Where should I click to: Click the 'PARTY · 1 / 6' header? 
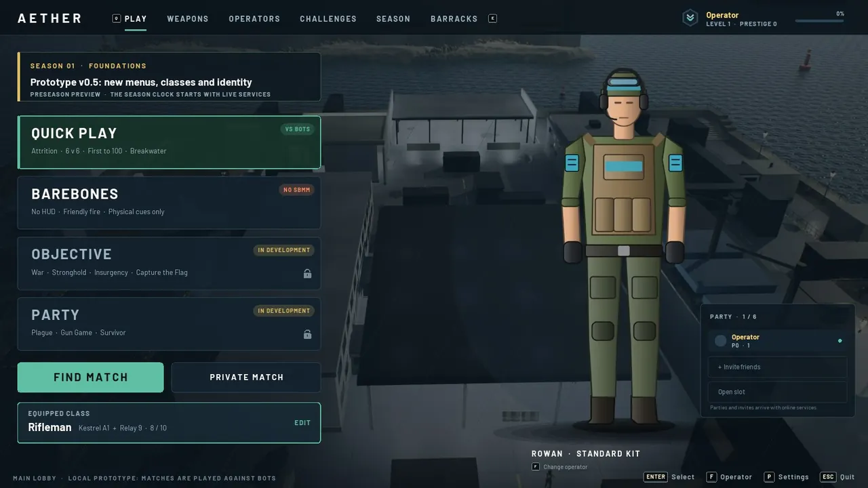733,317
